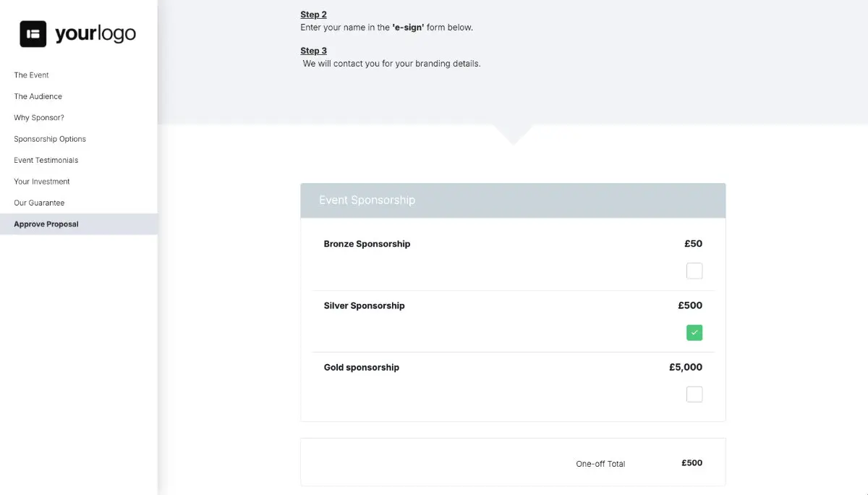Tick the Bronze Sponsorship checkbox
This screenshot has width=868, height=495.
point(694,271)
